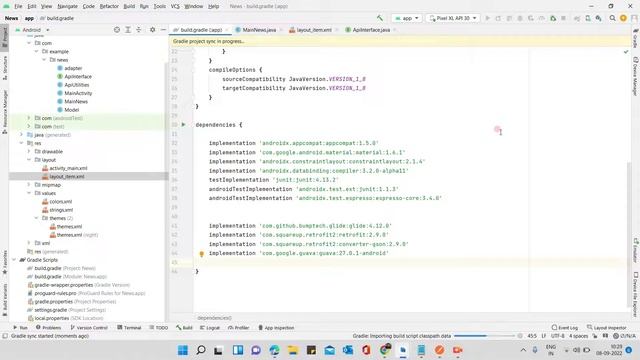The width and height of the screenshot is (640, 360).
Task: Open the Device File Explorer side panel
Action: pos(636,295)
